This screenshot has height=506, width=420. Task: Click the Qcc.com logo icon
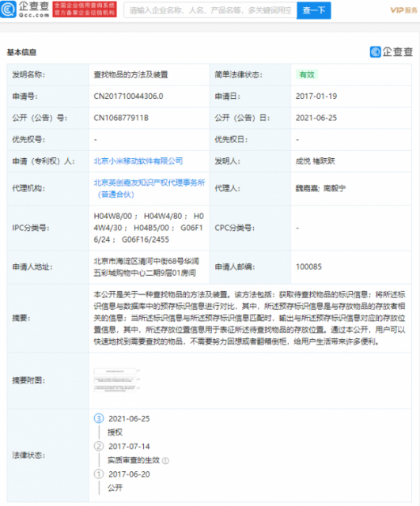(9, 9)
